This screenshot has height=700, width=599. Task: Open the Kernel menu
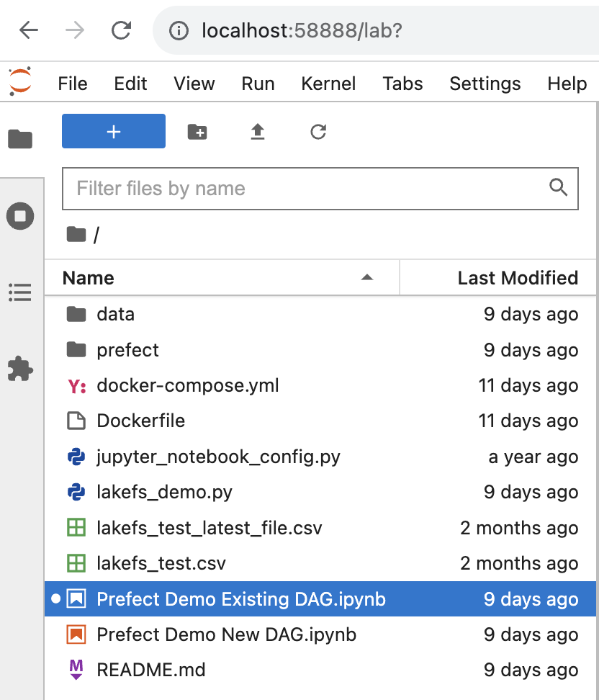[328, 84]
